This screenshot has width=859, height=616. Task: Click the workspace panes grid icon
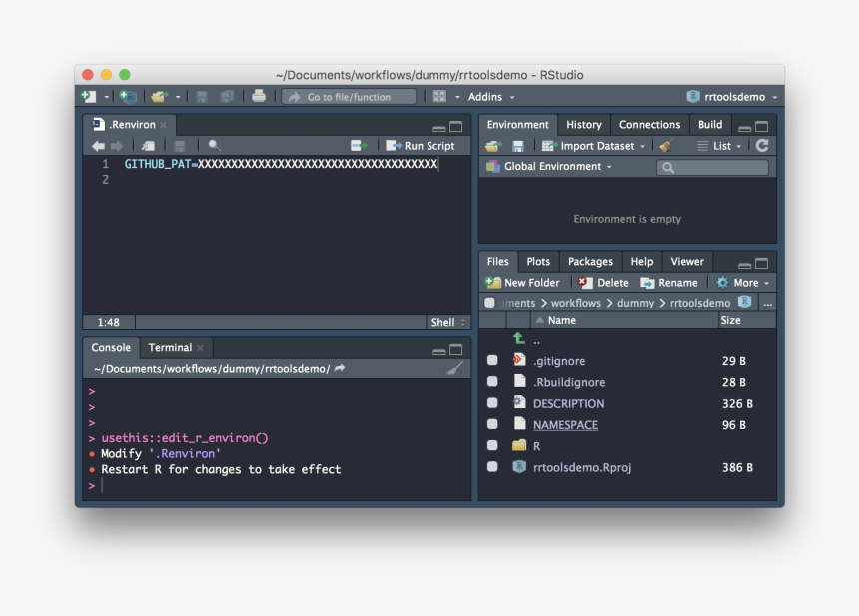(x=439, y=97)
